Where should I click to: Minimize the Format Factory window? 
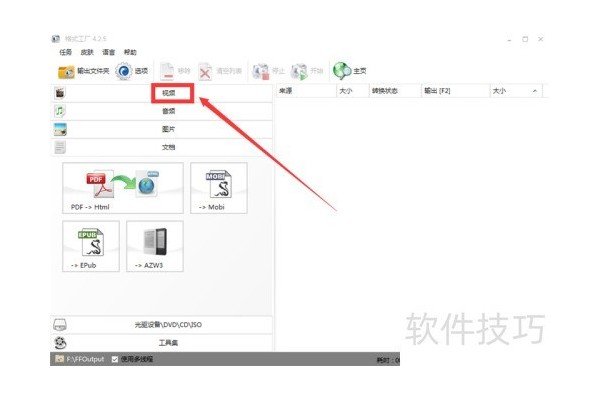click(x=509, y=39)
